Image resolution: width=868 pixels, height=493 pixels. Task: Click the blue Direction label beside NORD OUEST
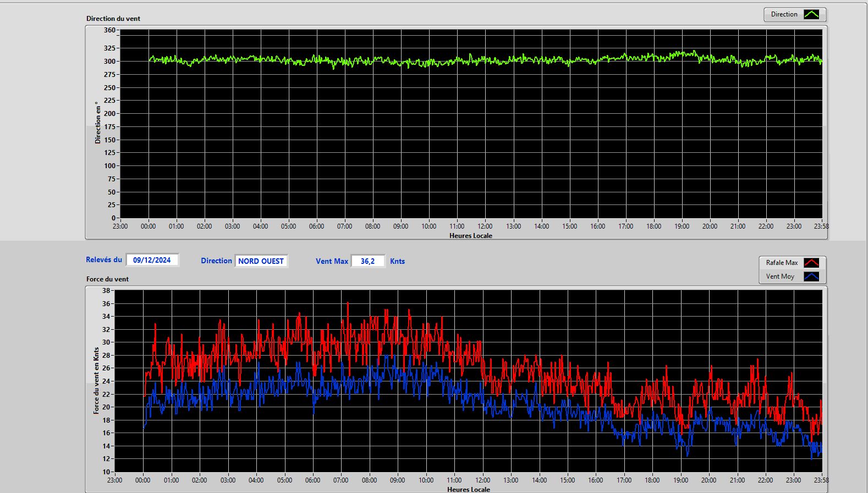pos(216,261)
